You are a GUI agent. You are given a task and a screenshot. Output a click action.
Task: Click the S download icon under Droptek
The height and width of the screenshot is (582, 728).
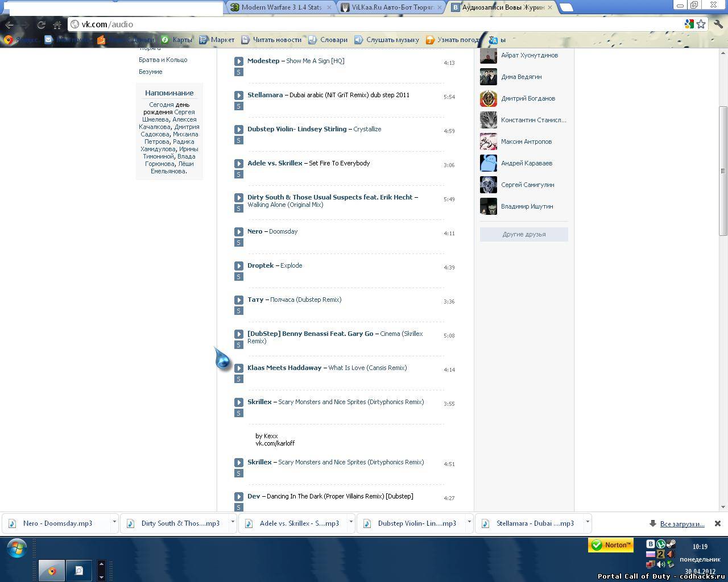point(239,277)
